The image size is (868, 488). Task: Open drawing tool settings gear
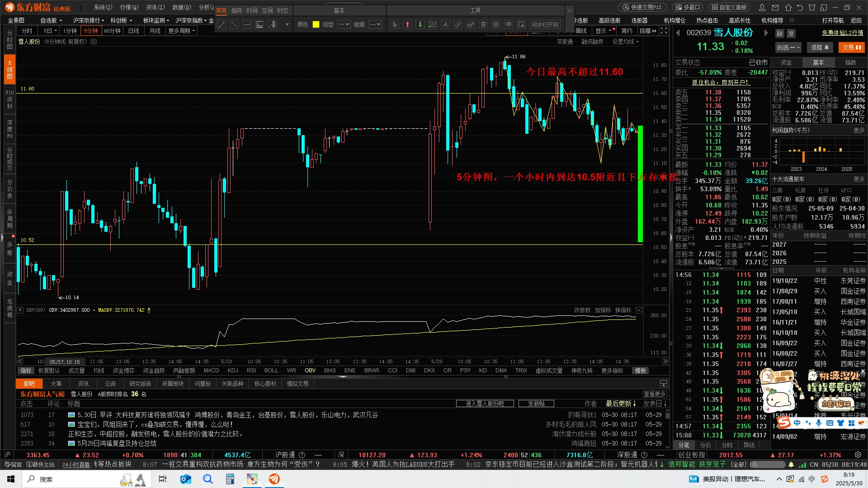(496, 25)
